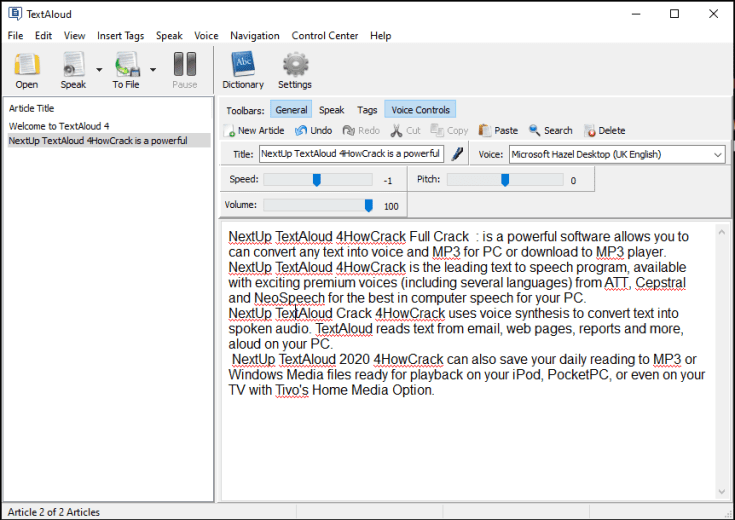Expand the To File dropdown arrow
This screenshot has width=735, height=520.
(x=153, y=70)
